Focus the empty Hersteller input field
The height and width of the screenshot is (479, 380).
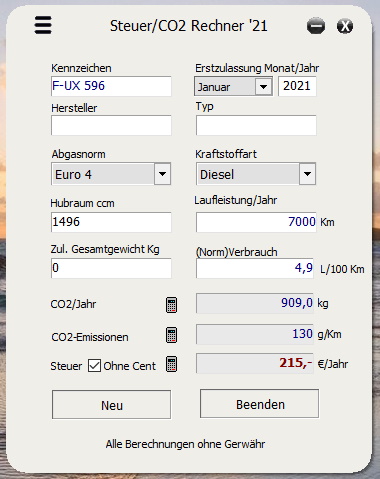tap(111, 125)
